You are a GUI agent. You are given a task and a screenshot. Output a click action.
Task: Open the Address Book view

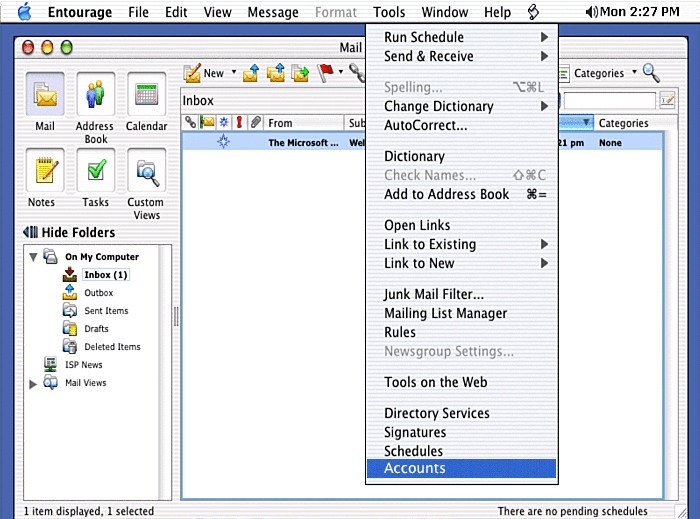pyautogui.click(x=95, y=94)
